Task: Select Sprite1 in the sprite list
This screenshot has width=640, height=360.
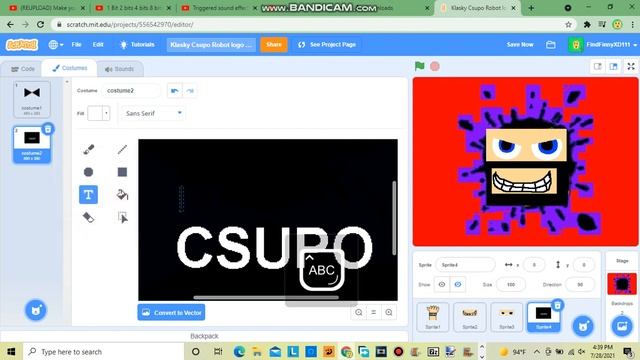Action: [433, 317]
